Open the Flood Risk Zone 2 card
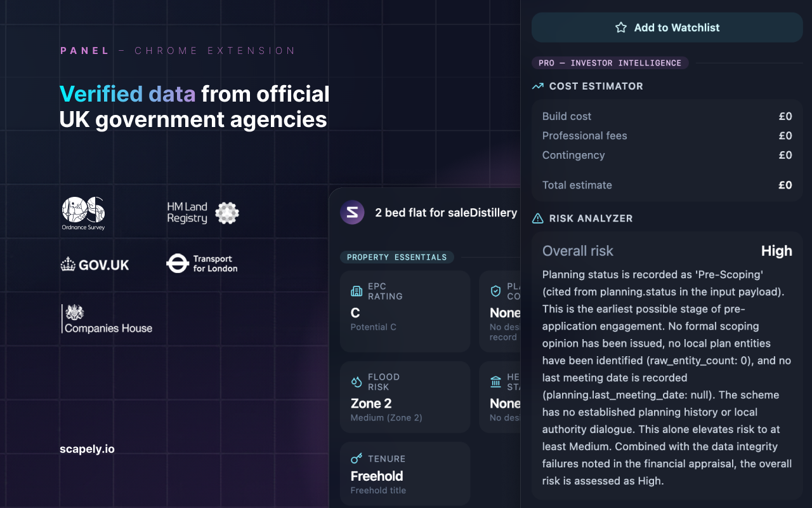The image size is (812, 508). coord(405,397)
